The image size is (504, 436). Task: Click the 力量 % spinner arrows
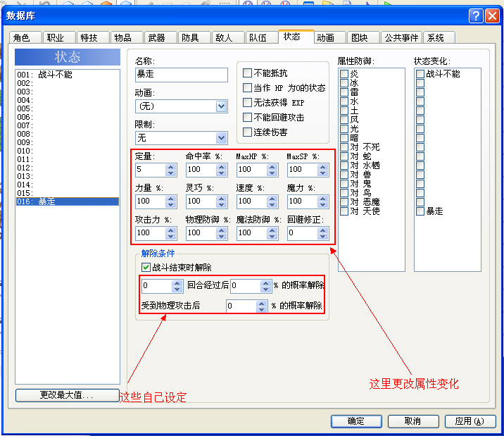[x=171, y=201]
